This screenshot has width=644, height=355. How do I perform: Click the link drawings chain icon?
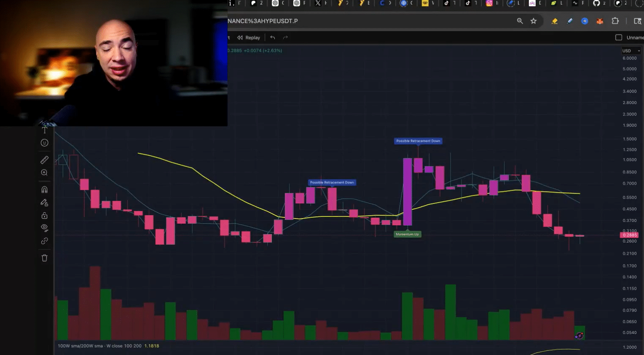tap(44, 241)
